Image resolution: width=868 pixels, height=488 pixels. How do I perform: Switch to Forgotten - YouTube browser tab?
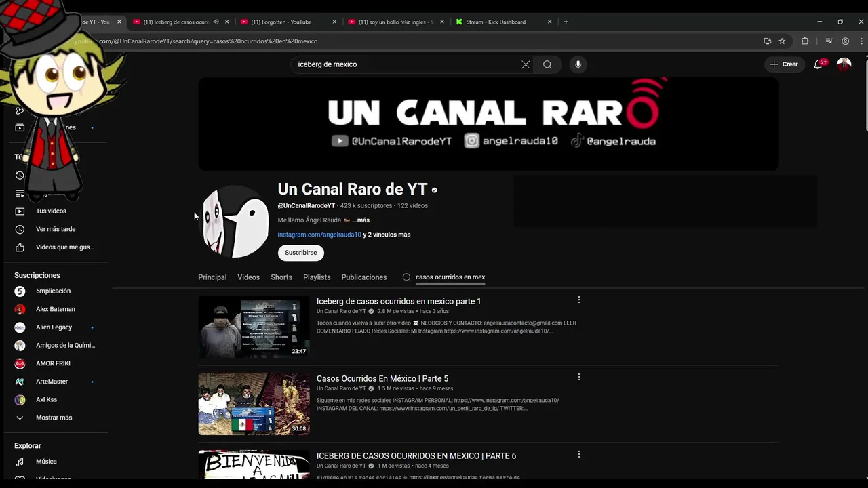[288, 22]
